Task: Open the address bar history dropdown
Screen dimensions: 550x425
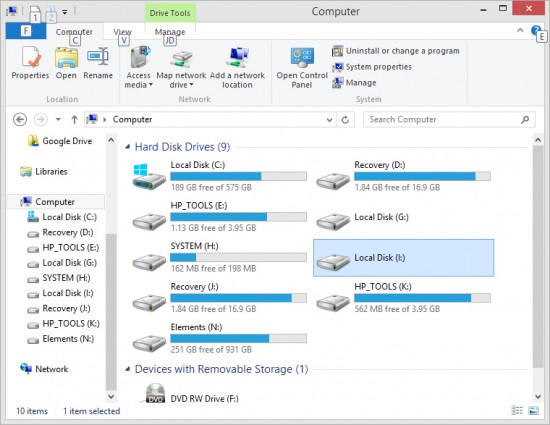Action: [329, 120]
